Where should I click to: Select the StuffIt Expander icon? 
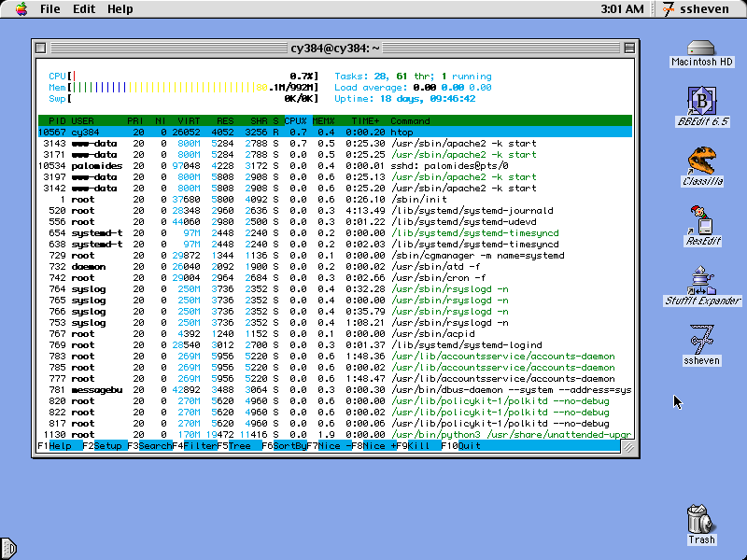(702, 281)
